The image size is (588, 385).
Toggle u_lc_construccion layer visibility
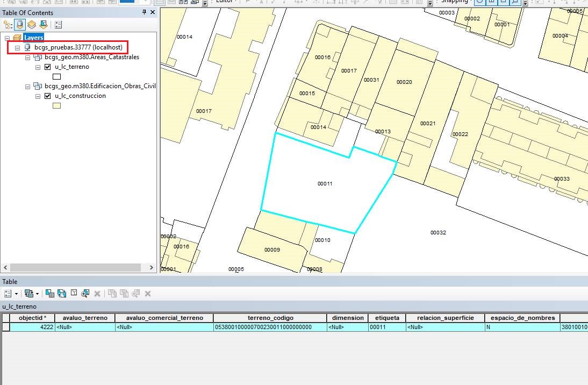click(48, 96)
